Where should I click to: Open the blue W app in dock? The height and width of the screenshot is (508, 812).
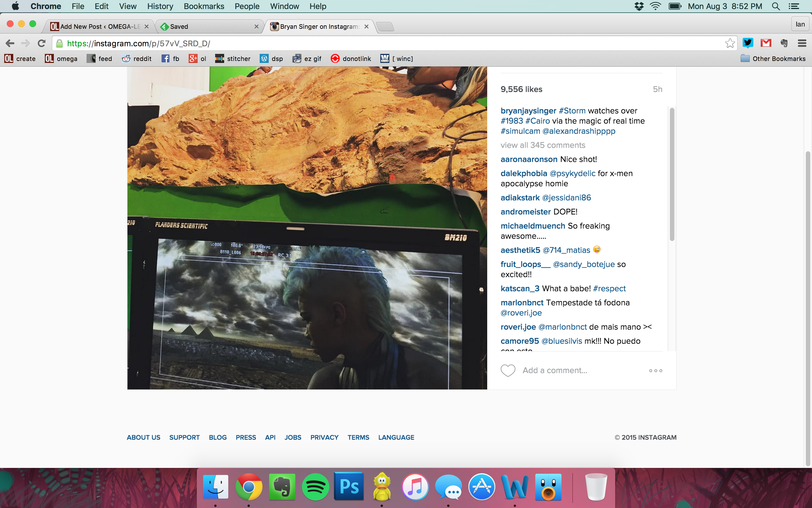(515, 487)
